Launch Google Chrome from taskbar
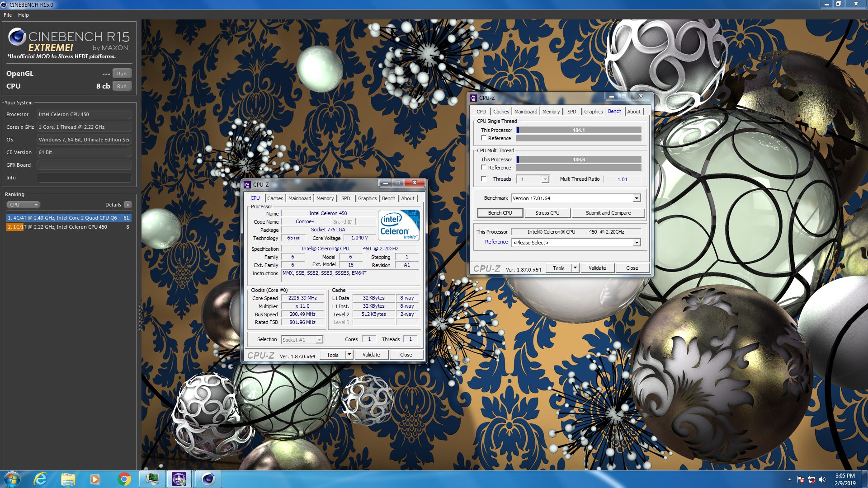 (x=124, y=479)
